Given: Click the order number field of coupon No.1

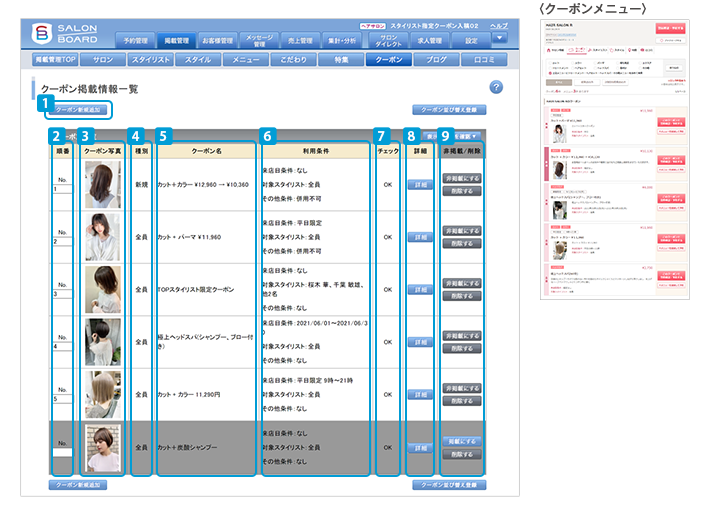Looking at the screenshot, I should pyautogui.click(x=62, y=189).
